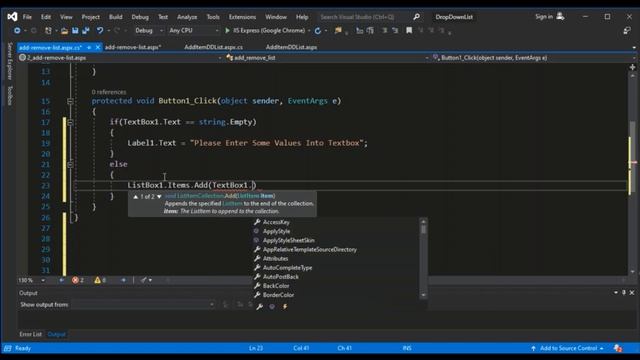The width and height of the screenshot is (640, 360).
Task: Filter IntelliSense by methods cube icon
Action: coord(272,307)
